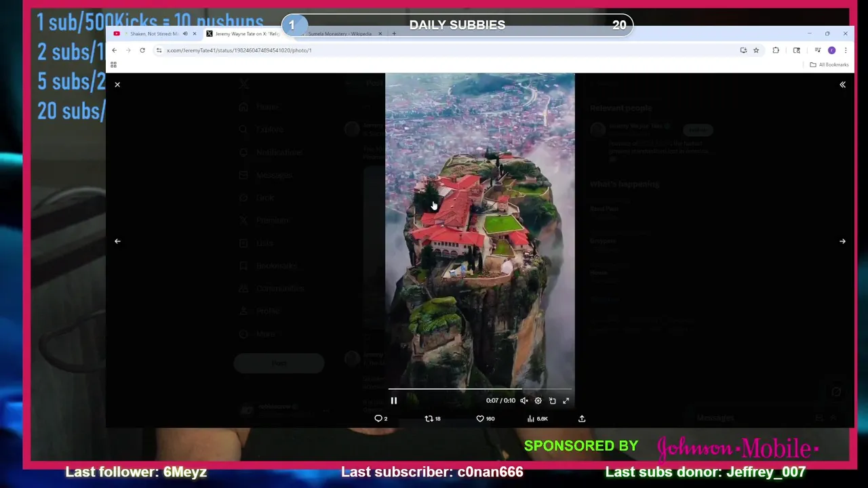Open the apps grid in bookmarks bar
The image size is (868, 488).
click(x=113, y=64)
